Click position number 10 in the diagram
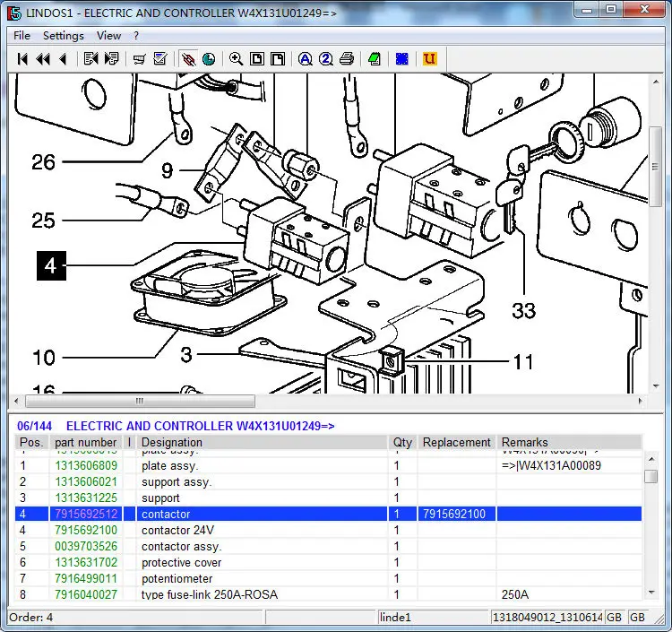 coord(44,357)
